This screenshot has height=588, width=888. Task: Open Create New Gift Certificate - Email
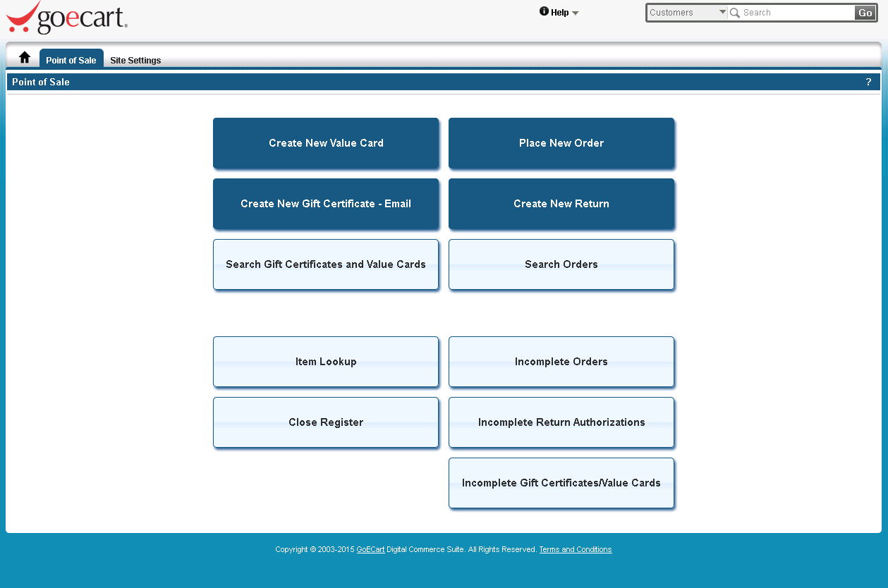pos(326,204)
